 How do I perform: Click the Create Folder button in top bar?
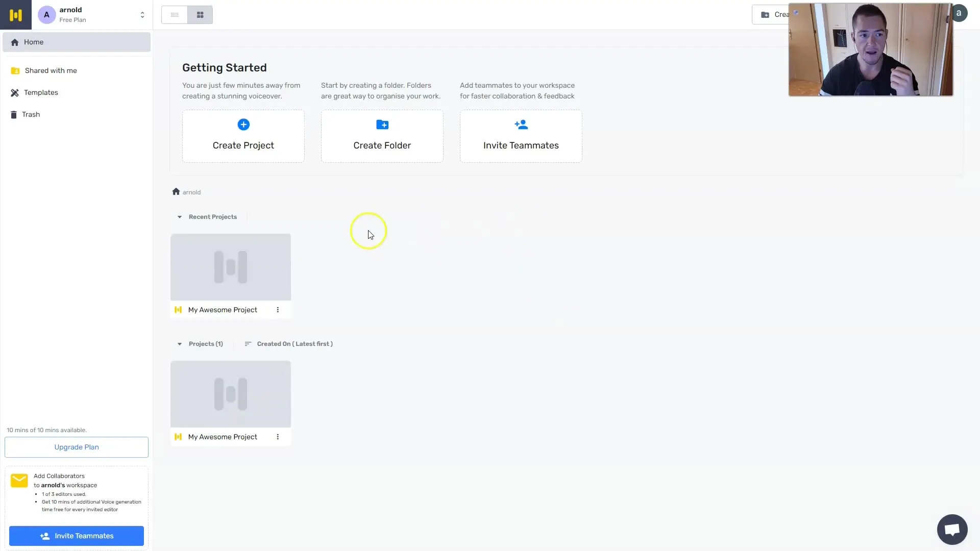[x=771, y=15]
